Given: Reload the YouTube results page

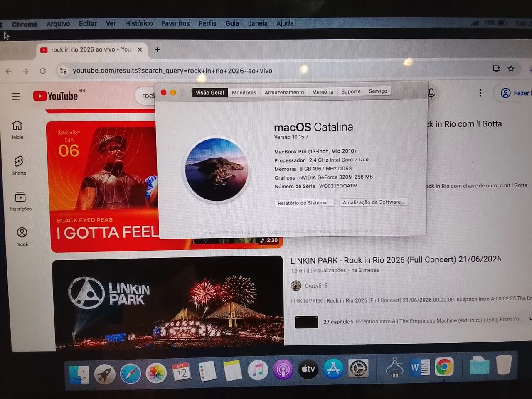Looking at the screenshot, I should (x=42, y=71).
